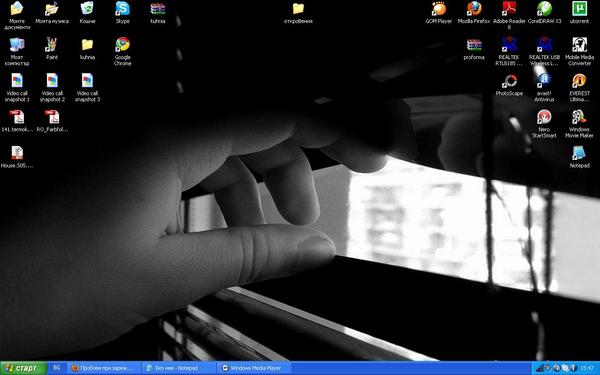Open the 141.termok... PDF file

point(17,118)
